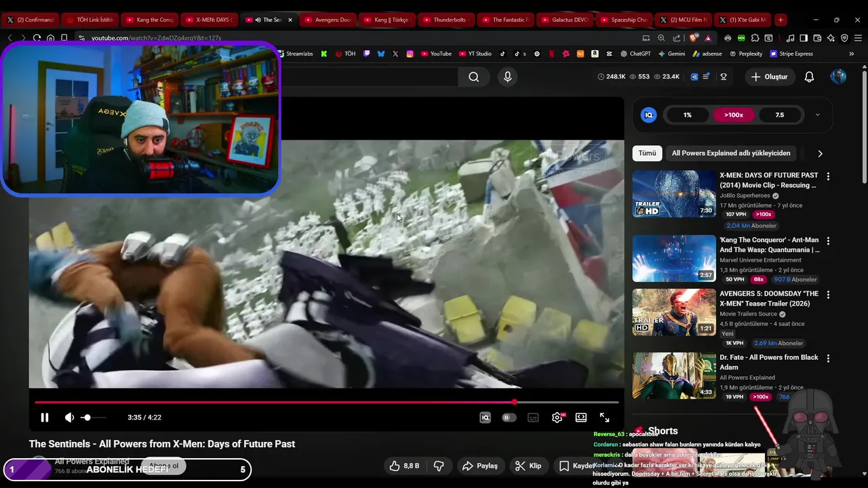Adjust the video volume slider

tap(93, 418)
